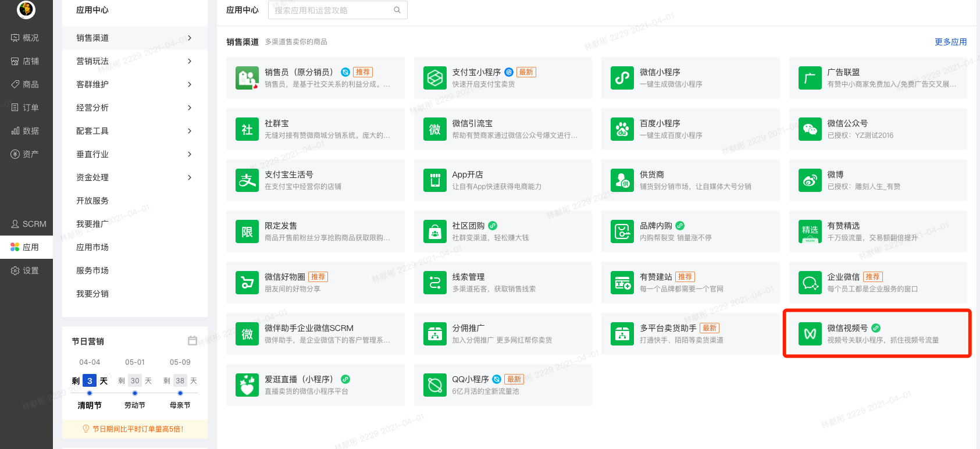Click the 爱逛直播 app icon
This screenshot has height=449, width=980.
click(x=247, y=385)
